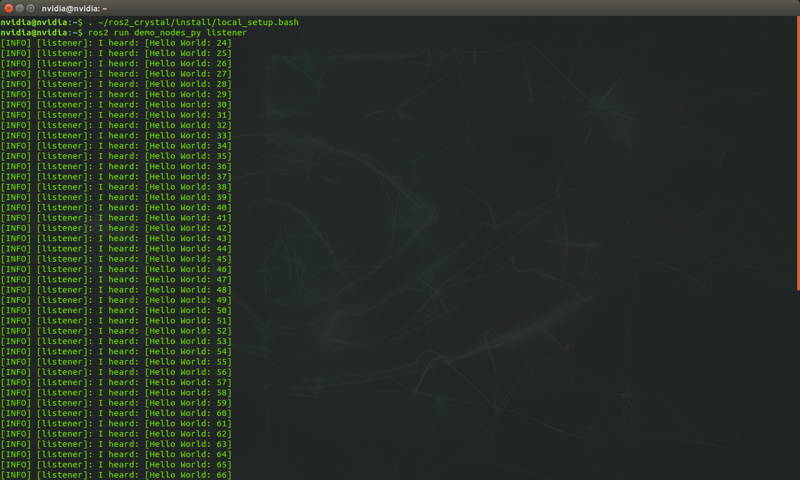
Task: Select the line Hello World: 52
Action: [116, 331]
